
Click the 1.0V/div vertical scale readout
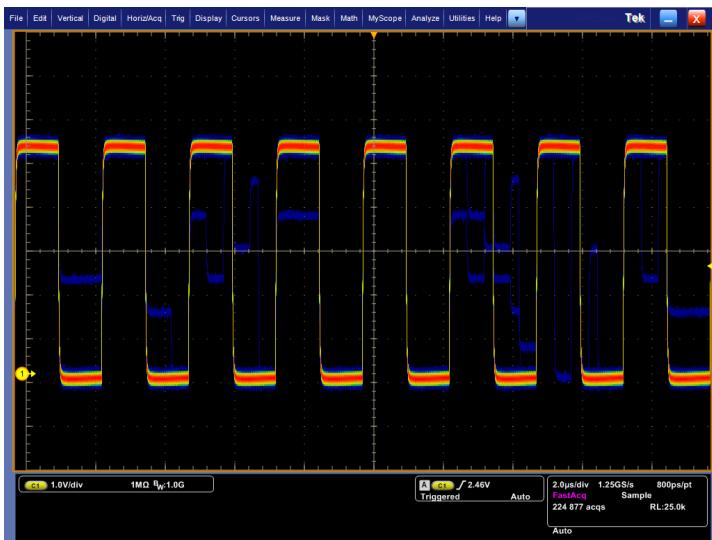coord(66,485)
